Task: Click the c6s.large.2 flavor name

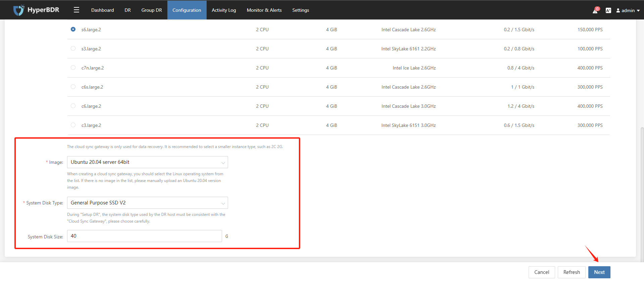Action: click(92, 87)
